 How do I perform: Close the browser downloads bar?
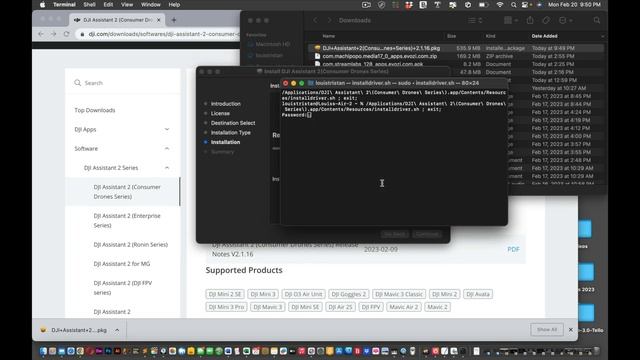pyautogui.click(x=571, y=329)
